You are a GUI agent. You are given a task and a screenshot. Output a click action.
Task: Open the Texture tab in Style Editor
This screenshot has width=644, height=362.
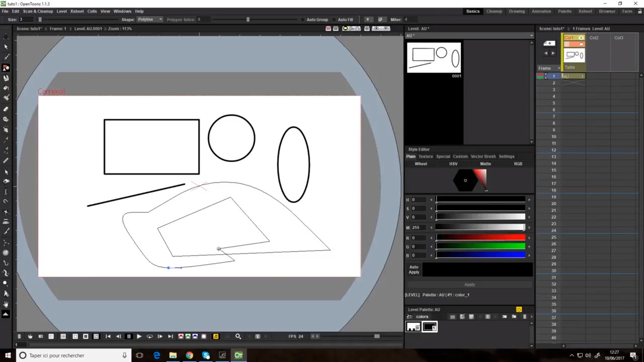click(426, 156)
